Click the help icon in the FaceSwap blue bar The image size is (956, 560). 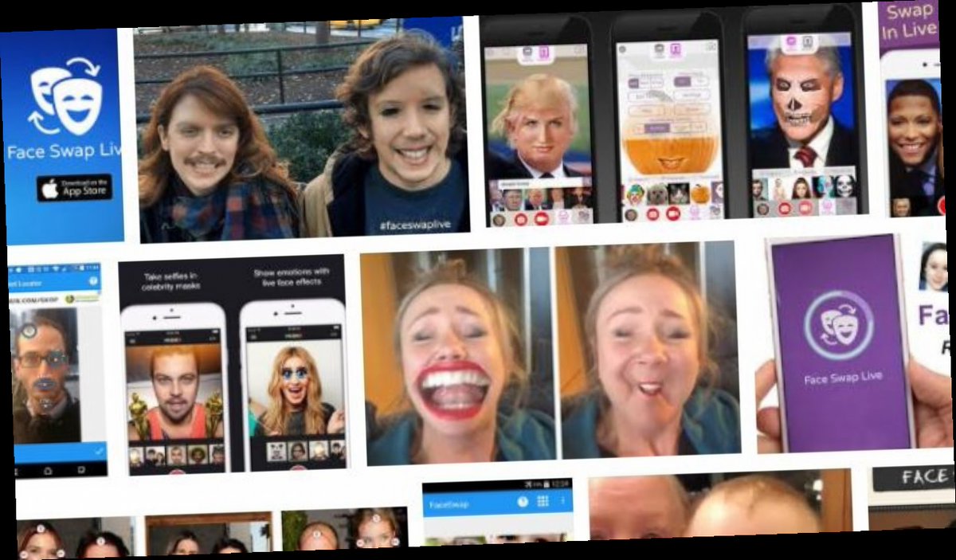coord(523,502)
